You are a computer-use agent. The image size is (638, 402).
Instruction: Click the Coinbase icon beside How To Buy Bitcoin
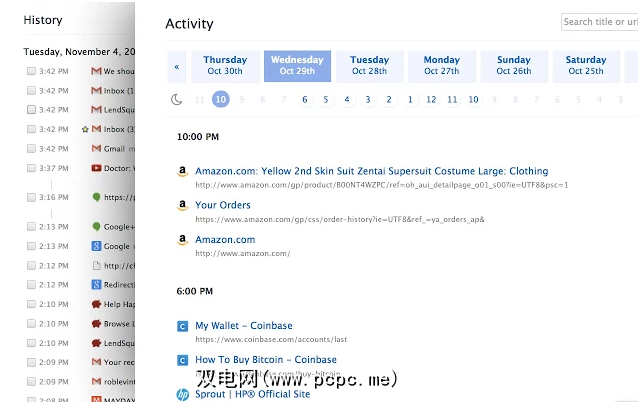pyautogui.click(x=183, y=360)
